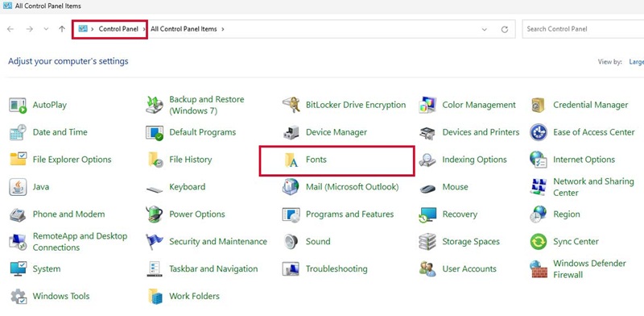This screenshot has height=316, width=644.
Task: Focus the Search Control Panel box
Action: [583, 29]
